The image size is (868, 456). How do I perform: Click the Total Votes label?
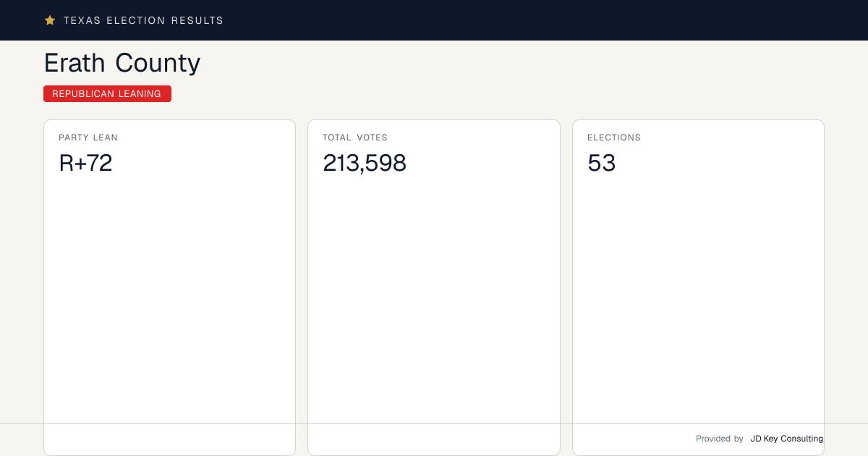355,138
